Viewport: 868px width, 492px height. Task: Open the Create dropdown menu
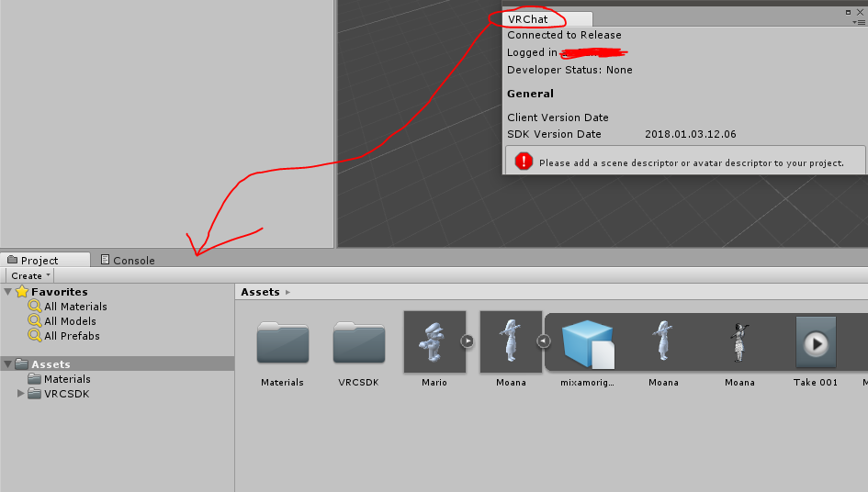coord(30,275)
